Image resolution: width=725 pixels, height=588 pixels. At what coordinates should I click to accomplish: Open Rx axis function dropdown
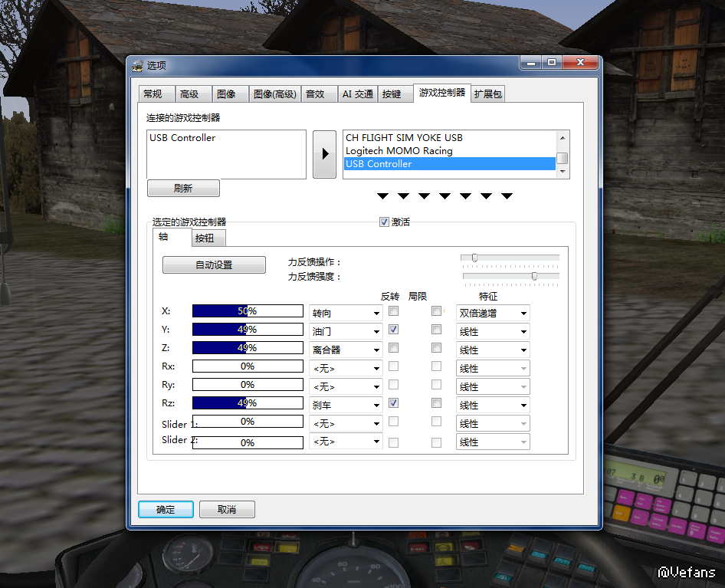coord(346,368)
